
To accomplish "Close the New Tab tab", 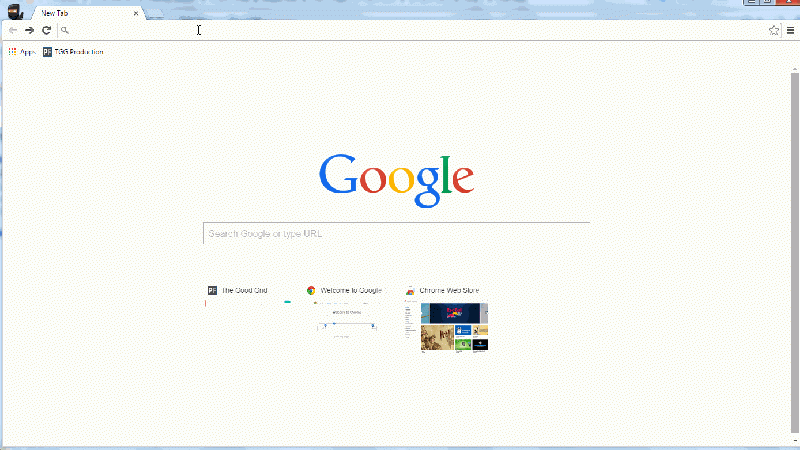I will click(136, 13).
